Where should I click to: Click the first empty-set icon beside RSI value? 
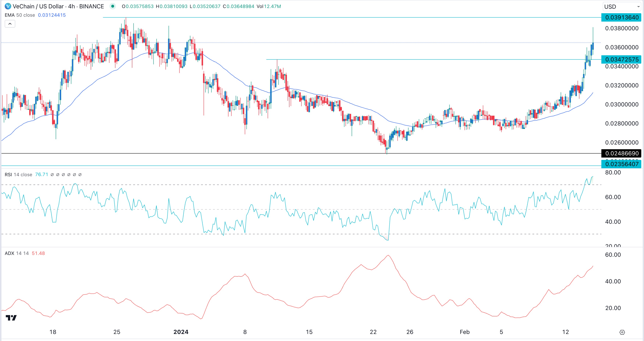[52, 175]
